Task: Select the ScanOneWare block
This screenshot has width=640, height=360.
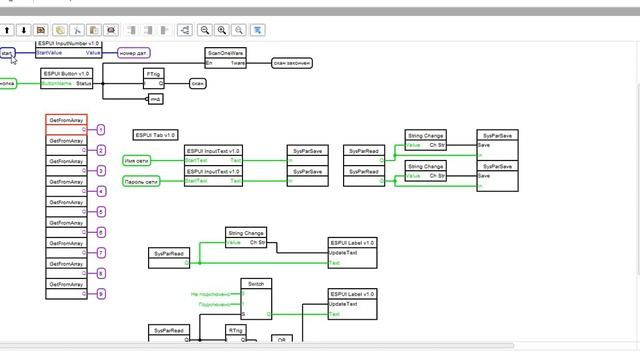Action: pos(225,58)
